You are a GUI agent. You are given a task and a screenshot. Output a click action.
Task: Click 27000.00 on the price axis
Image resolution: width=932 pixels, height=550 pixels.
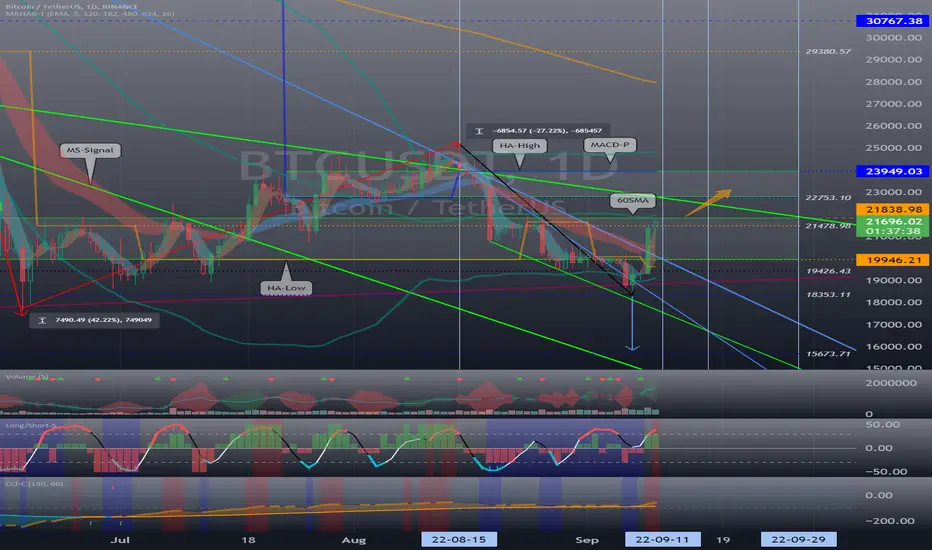(893, 104)
